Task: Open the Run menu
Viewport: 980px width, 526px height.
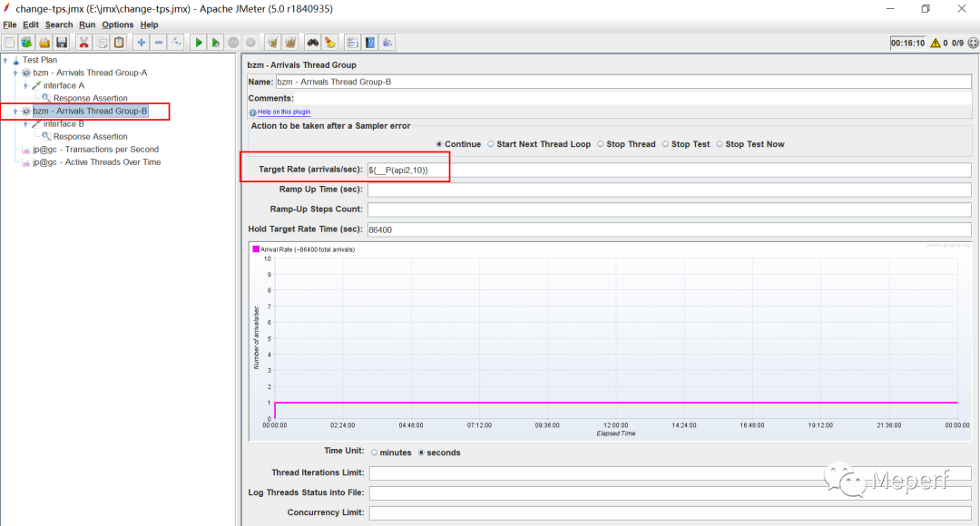Action: (87, 25)
